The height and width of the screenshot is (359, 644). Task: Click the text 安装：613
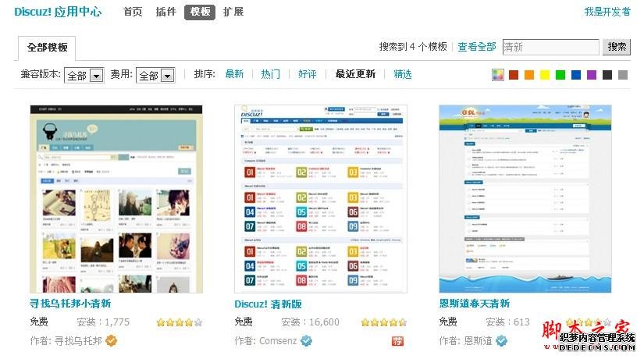point(507,322)
